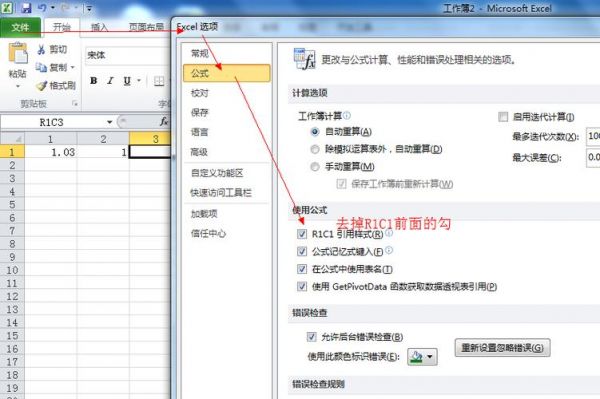Toggle recalculate before saving (保存工作簿前重新计算) checkbox
The height and width of the screenshot is (399, 600).
pyautogui.click(x=341, y=184)
